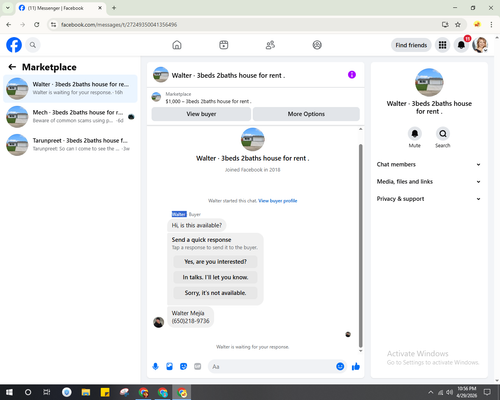The image size is (500, 400).
Task: Open the Walter conversation in the list
Action: tap(70, 88)
